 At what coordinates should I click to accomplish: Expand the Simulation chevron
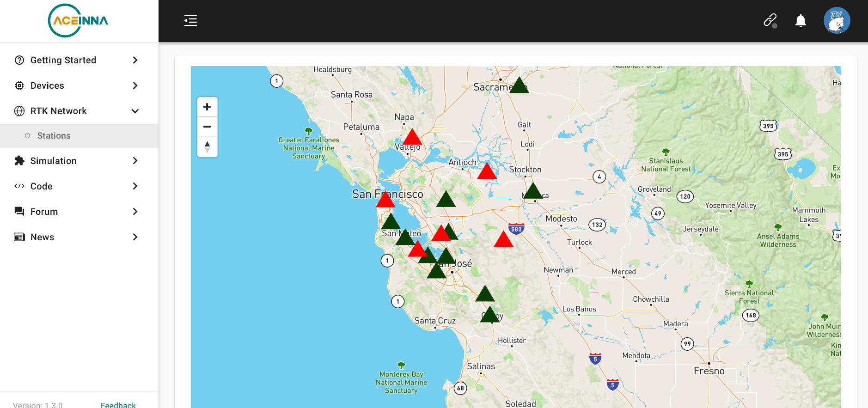[135, 161]
